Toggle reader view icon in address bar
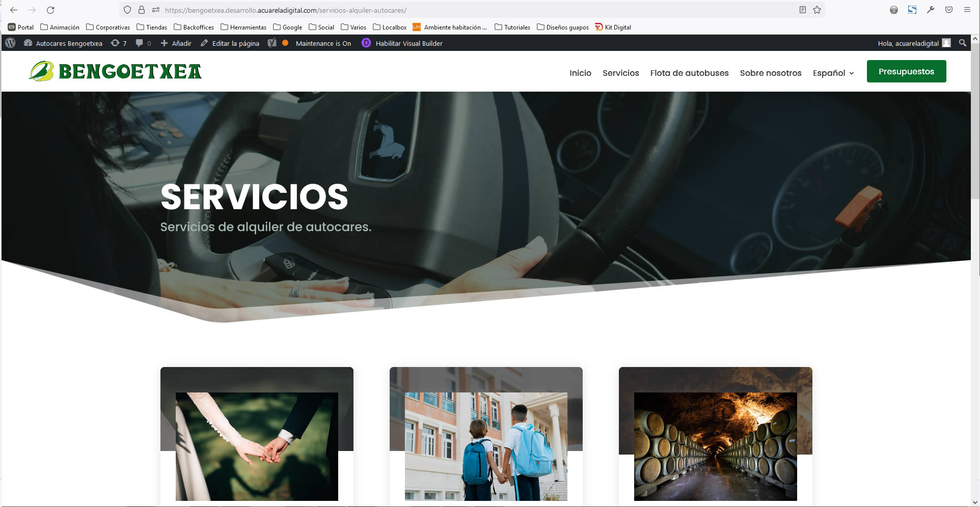Screen dimensions: 980x507 pos(802,10)
